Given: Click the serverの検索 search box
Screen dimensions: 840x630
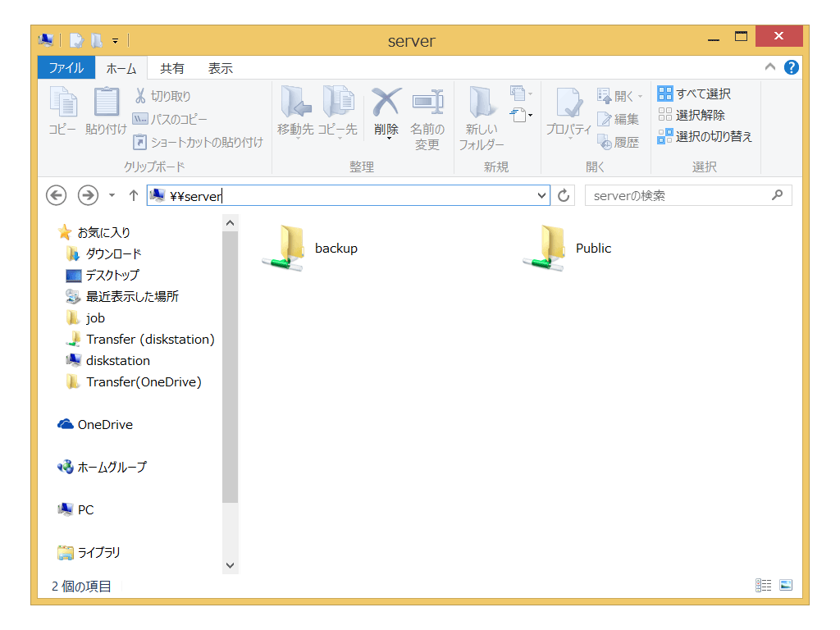Looking at the screenshot, I should pos(678,196).
